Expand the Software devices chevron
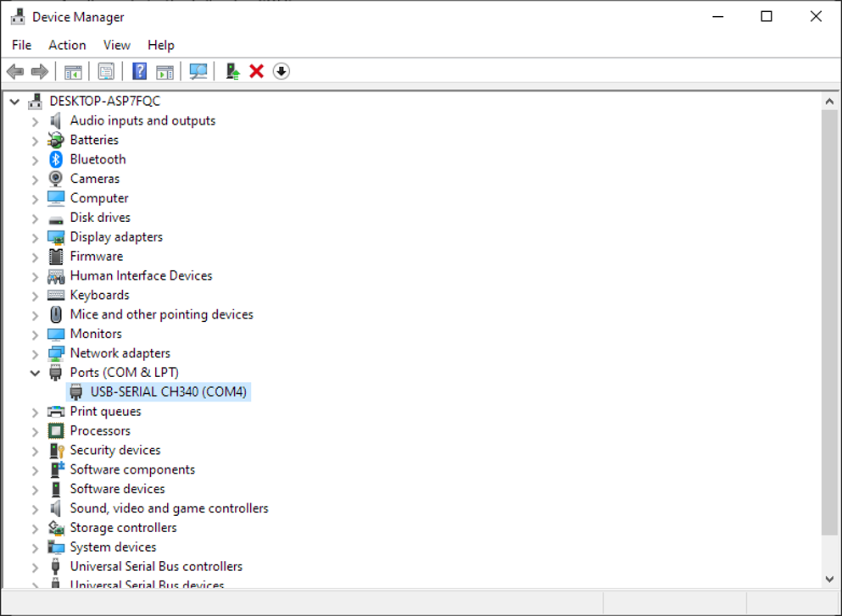Viewport: 842px width, 616px height. click(x=35, y=491)
